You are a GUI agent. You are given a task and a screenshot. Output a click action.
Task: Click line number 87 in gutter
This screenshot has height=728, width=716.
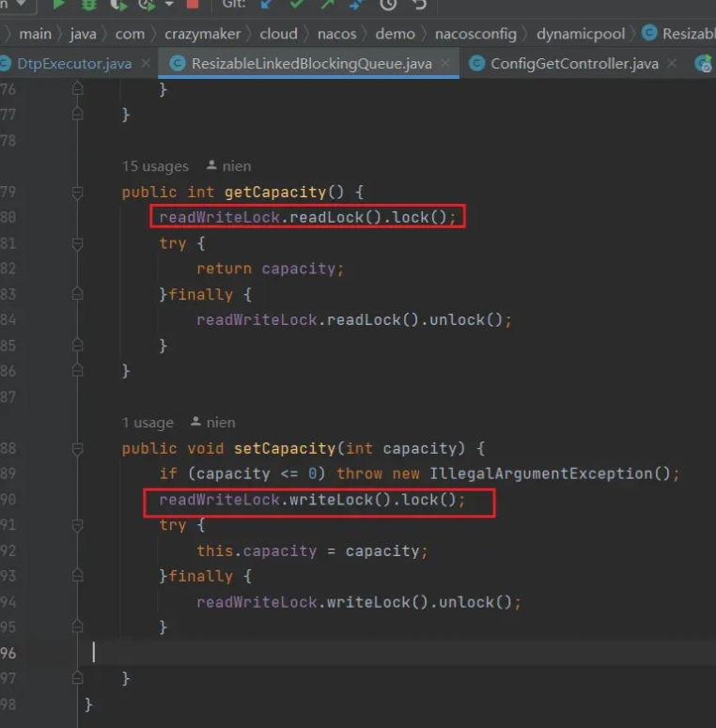coord(8,396)
